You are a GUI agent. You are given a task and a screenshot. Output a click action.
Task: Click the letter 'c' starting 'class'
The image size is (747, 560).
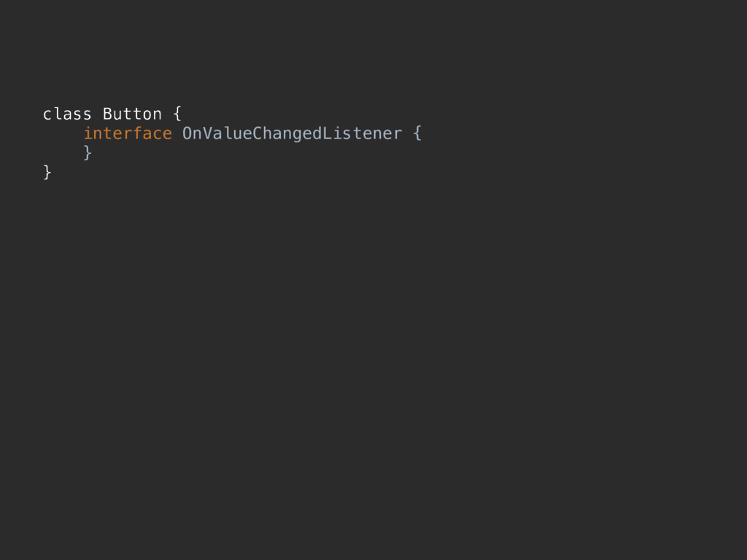click(x=47, y=114)
